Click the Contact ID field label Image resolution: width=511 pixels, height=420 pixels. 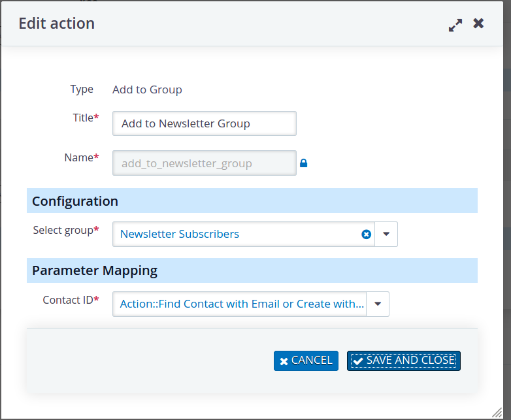[x=69, y=300]
